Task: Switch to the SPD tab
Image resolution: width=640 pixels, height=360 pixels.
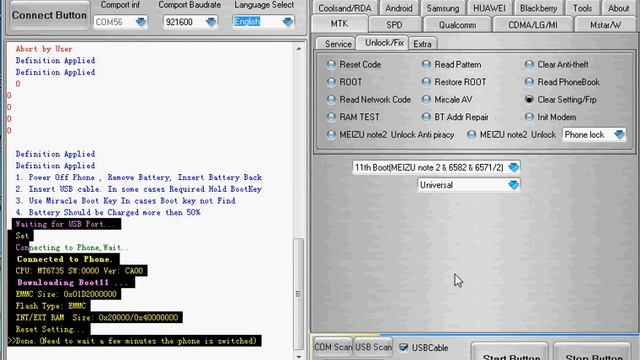Action: pyautogui.click(x=394, y=25)
